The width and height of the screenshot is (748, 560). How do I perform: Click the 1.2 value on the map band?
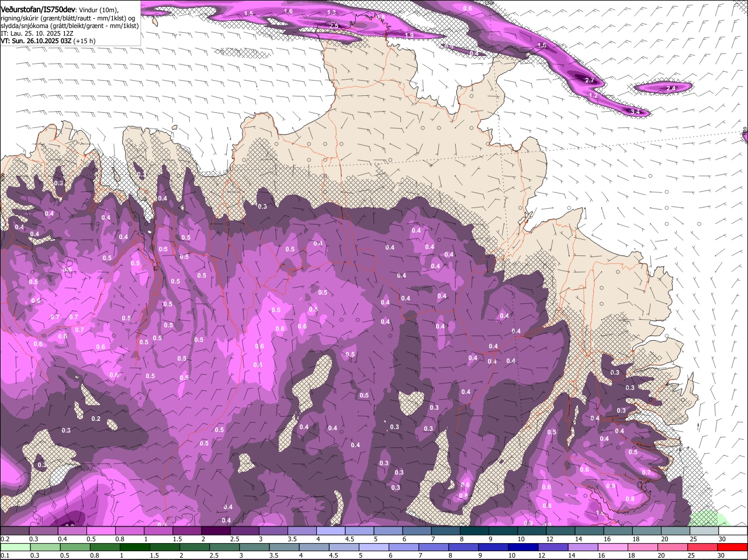click(593, 95)
